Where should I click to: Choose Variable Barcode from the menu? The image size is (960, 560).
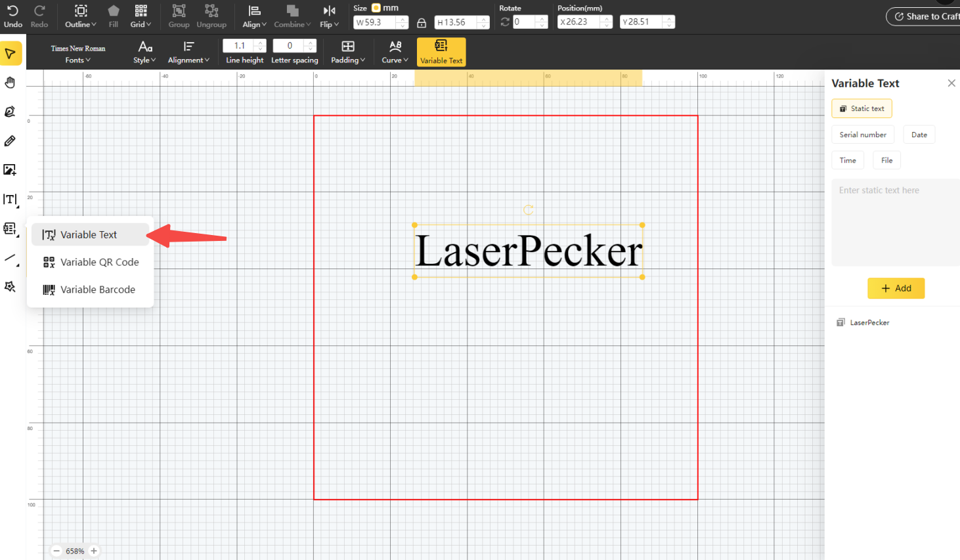[91, 290]
